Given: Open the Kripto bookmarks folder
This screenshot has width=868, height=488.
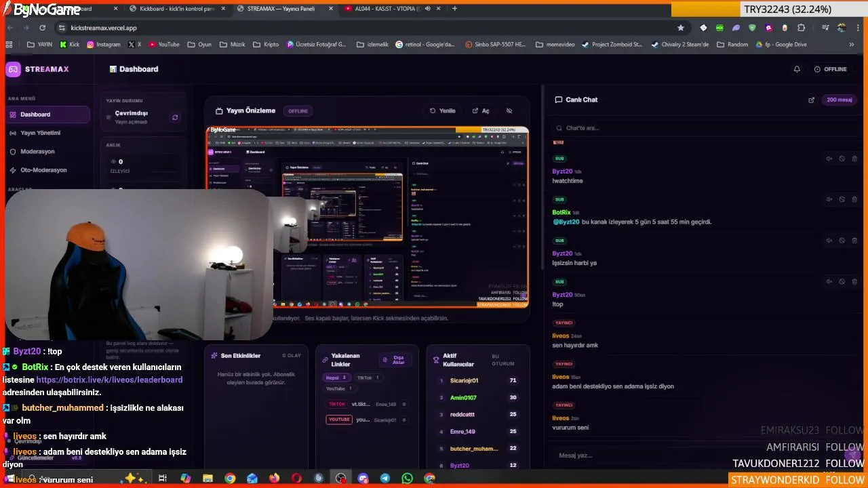Looking at the screenshot, I should point(266,45).
